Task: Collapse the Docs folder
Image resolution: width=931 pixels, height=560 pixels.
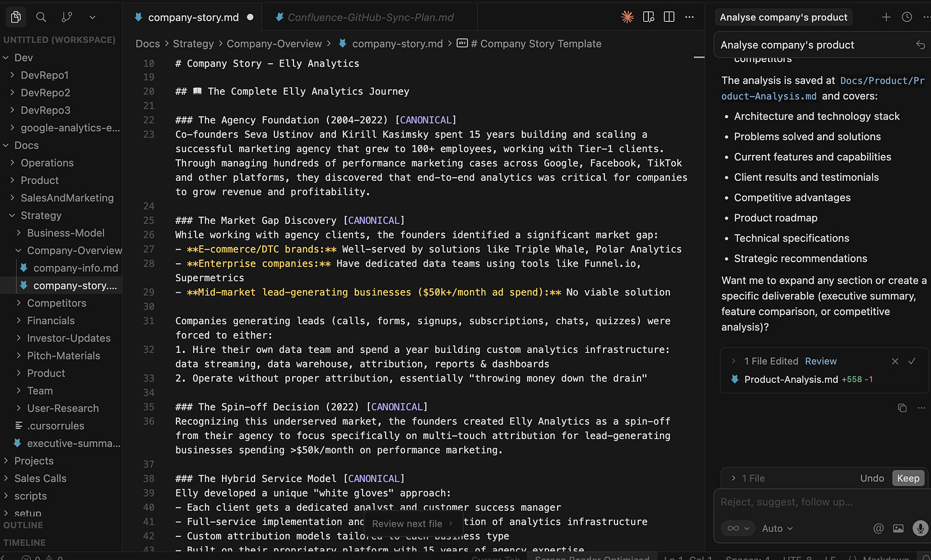Action: [61, 145]
